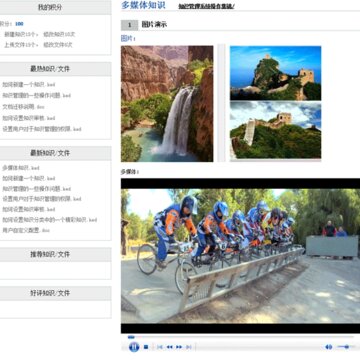This screenshot has width=360, height=360.
Task: Open 多媒体知识.kmd in newest list
Action: tap(21, 168)
